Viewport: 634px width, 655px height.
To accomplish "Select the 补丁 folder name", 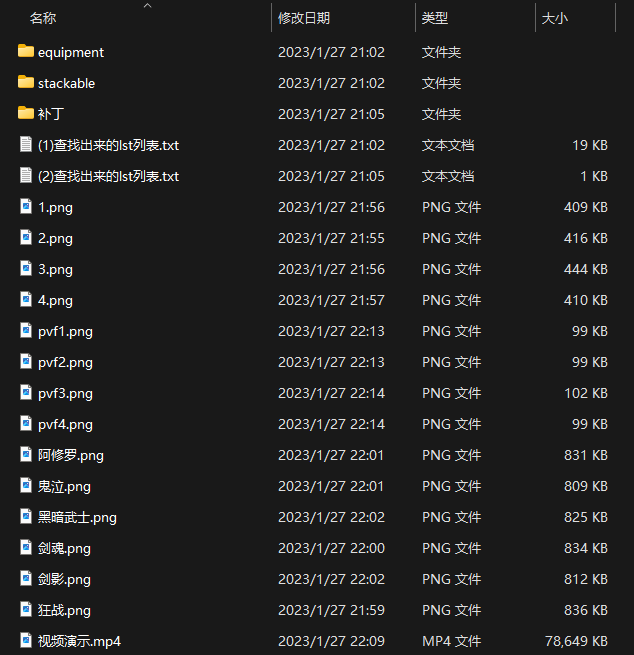I will 51,114.
